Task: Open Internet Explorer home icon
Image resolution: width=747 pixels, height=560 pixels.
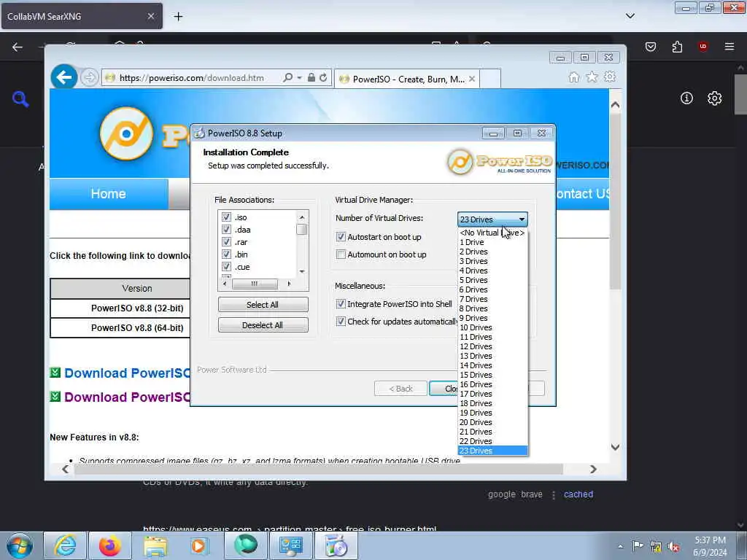Action: click(574, 77)
